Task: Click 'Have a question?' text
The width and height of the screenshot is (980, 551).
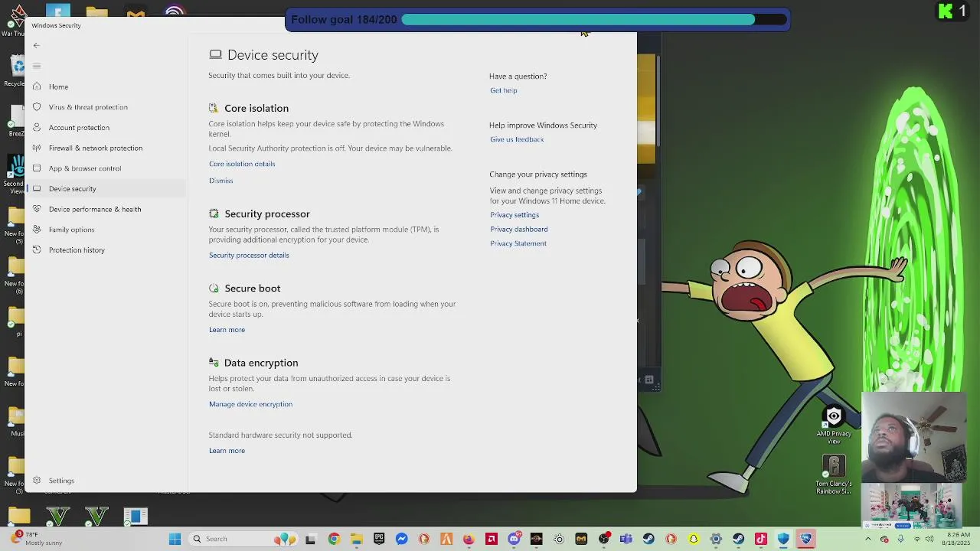Action: pyautogui.click(x=518, y=77)
